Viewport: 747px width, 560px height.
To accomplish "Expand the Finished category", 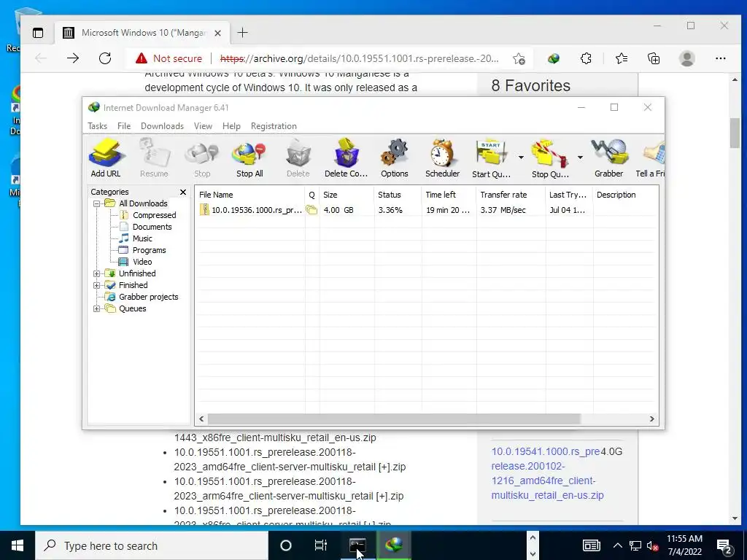I will point(97,285).
